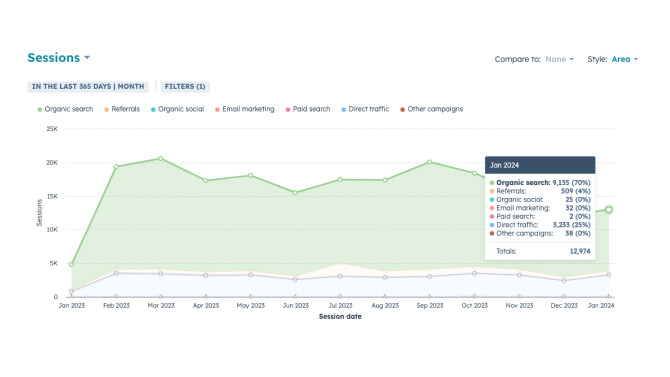Click the Jul 2023 x-axis label
This screenshot has height=377, width=670.
(340, 306)
